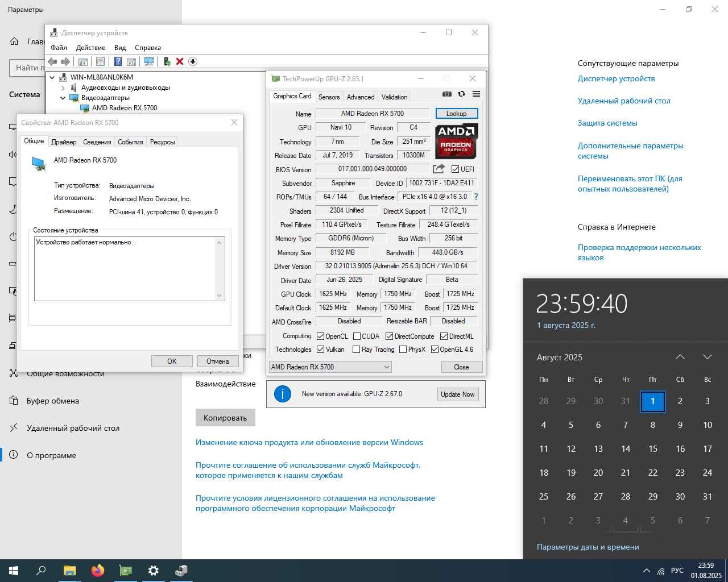This screenshot has height=582, width=728.
Task: Click BIOS share/export arrow icon
Action: pos(439,169)
